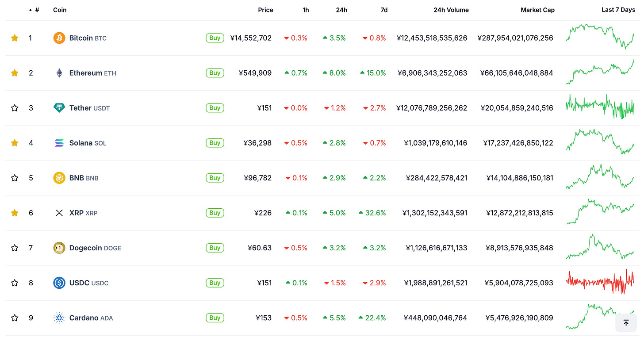Click the XRP logo icon
Image resolution: width=644 pixels, height=337 pixels.
click(x=59, y=213)
